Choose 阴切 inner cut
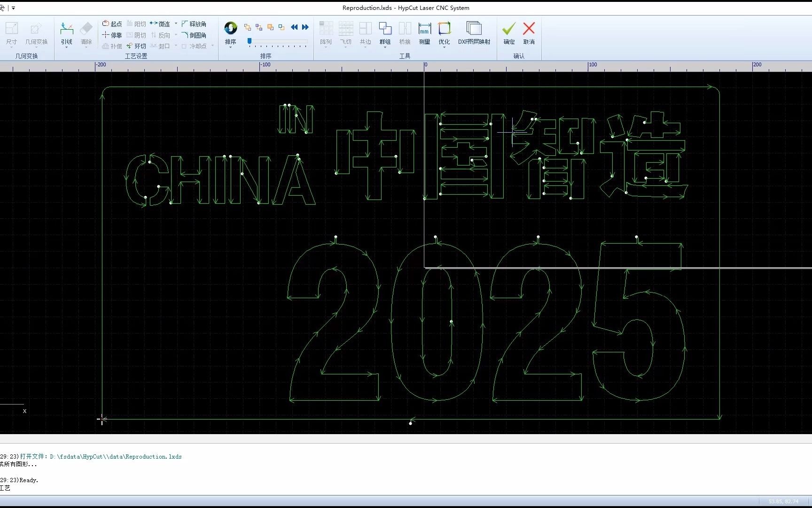 point(136,35)
